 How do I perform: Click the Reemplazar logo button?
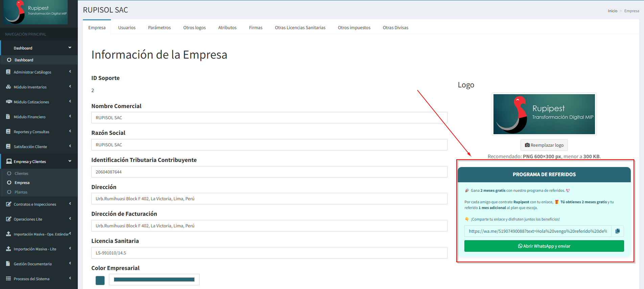544,145
